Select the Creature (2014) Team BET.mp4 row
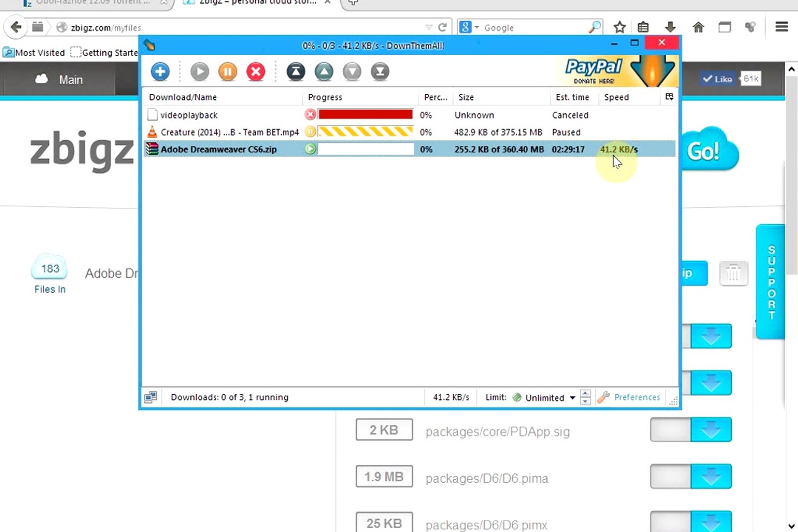This screenshot has height=532, width=798. (409, 132)
